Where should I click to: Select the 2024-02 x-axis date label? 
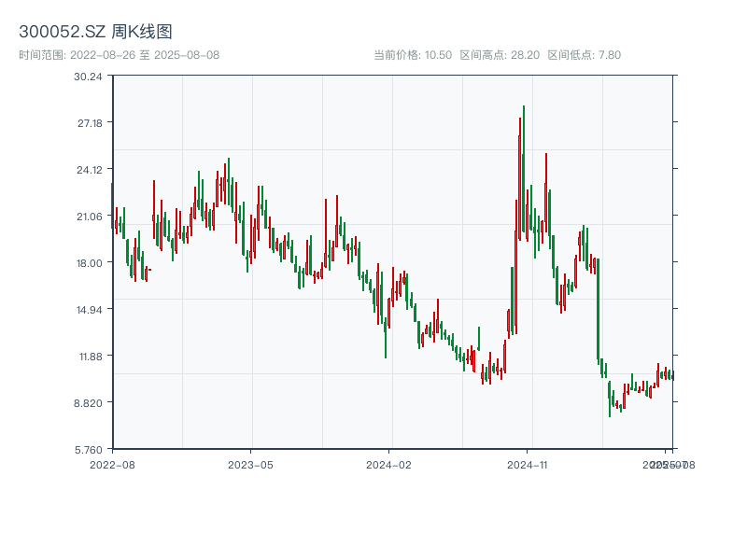389,464
